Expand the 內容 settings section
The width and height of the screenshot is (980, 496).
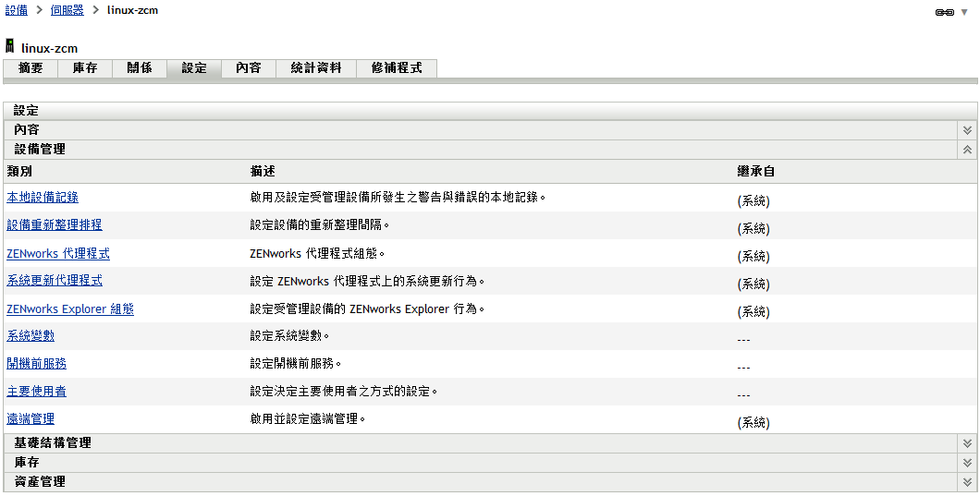[x=967, y=130]
